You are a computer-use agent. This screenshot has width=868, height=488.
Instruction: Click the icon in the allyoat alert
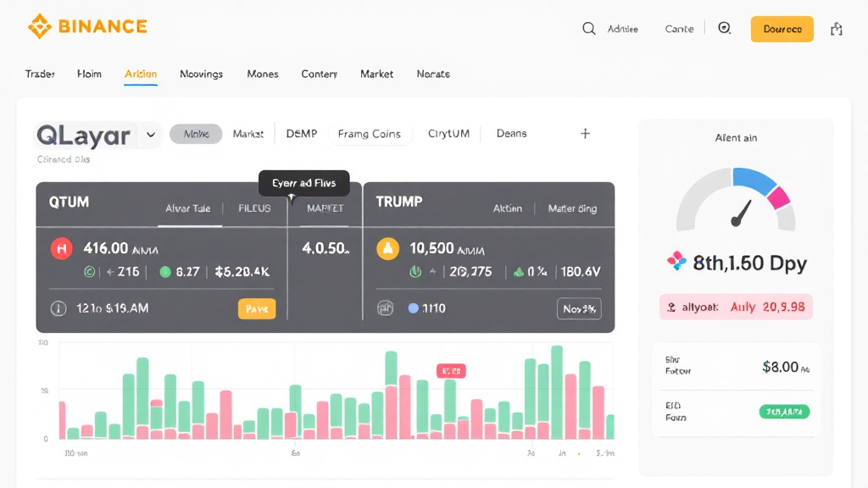(671, 307)
